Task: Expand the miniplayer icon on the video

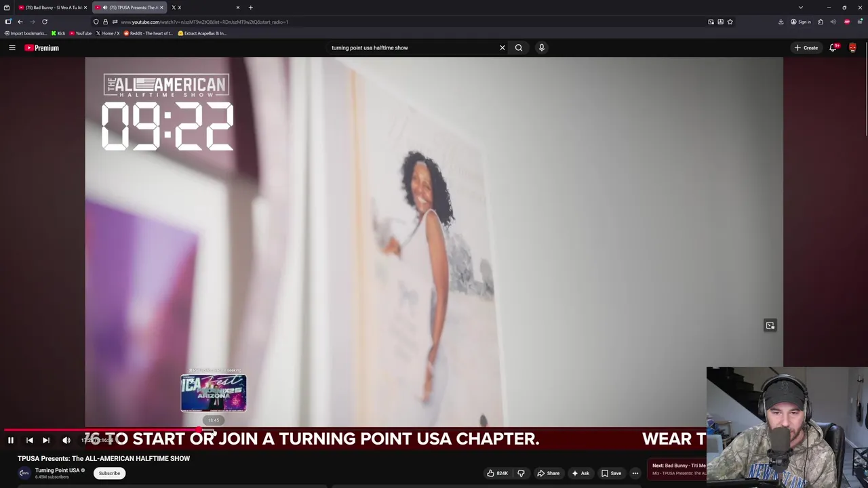Action: (x=770, y=325)
